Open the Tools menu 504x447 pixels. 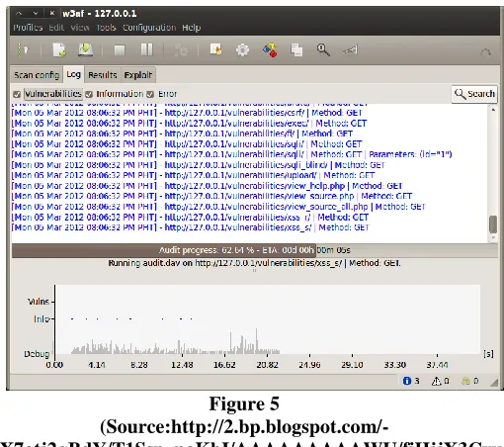coord(106,28)
